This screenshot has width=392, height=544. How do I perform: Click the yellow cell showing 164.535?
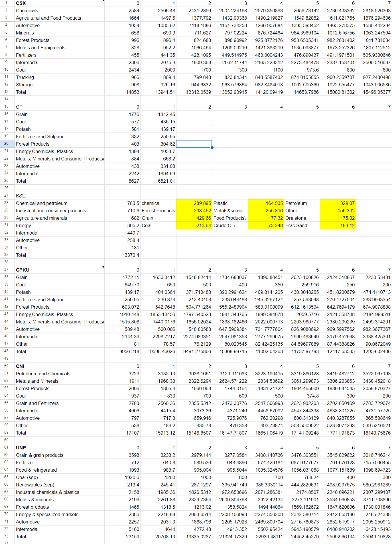coord(266,203)
